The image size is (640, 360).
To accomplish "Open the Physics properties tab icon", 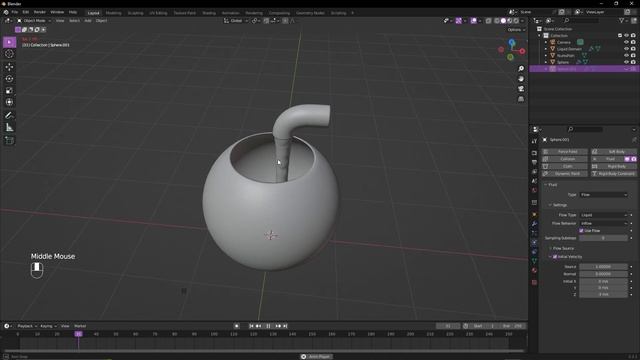I will tap(534, 242).
